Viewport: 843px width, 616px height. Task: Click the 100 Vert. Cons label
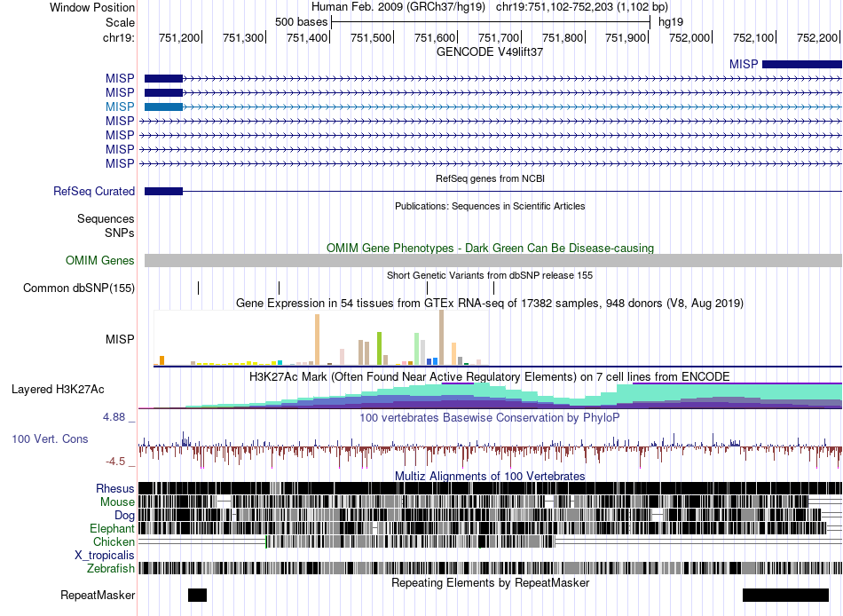coord(50,439)
